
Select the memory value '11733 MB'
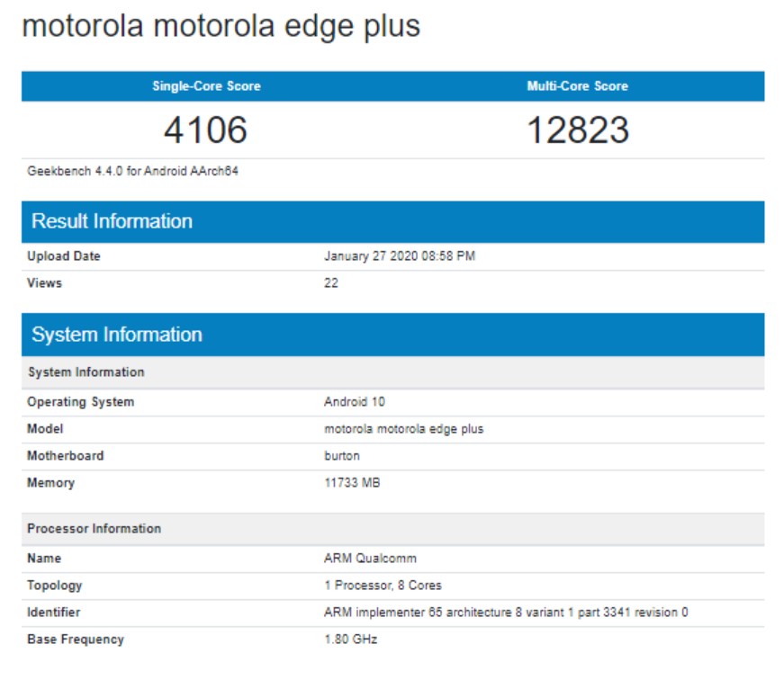pyautogui.click(x=352, y=483)
